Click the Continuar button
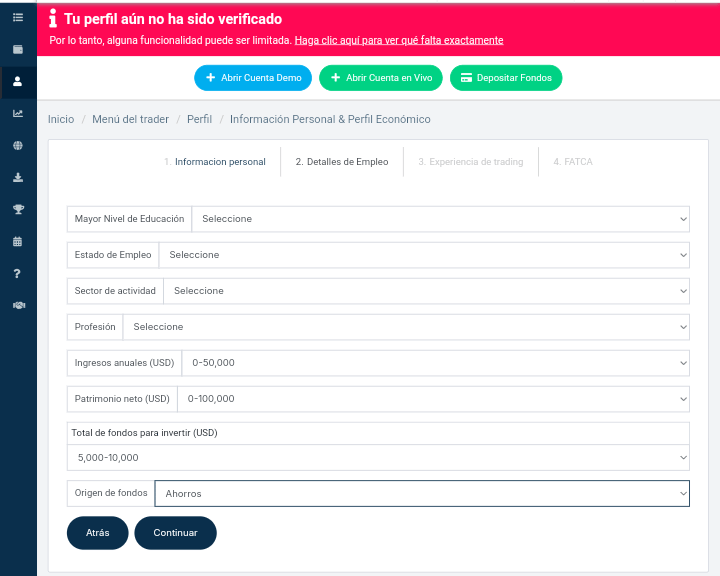Image resolution: width=720 pixels, height=576 pixels. pyautogui.click(x=175, y=533)
